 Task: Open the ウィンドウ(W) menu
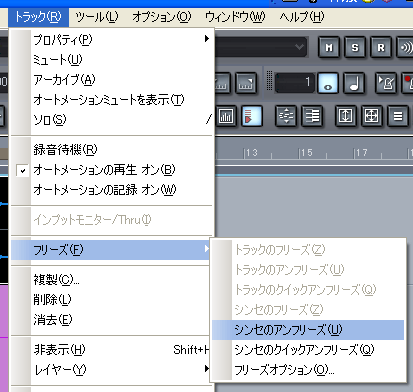tap(235, 17)
